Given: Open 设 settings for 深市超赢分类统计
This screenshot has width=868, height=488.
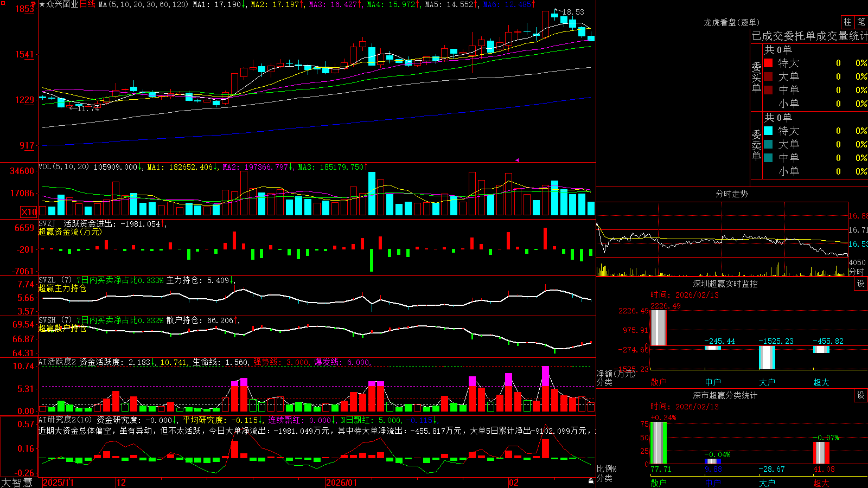Looking at the screenshot, I should [861, 395].
